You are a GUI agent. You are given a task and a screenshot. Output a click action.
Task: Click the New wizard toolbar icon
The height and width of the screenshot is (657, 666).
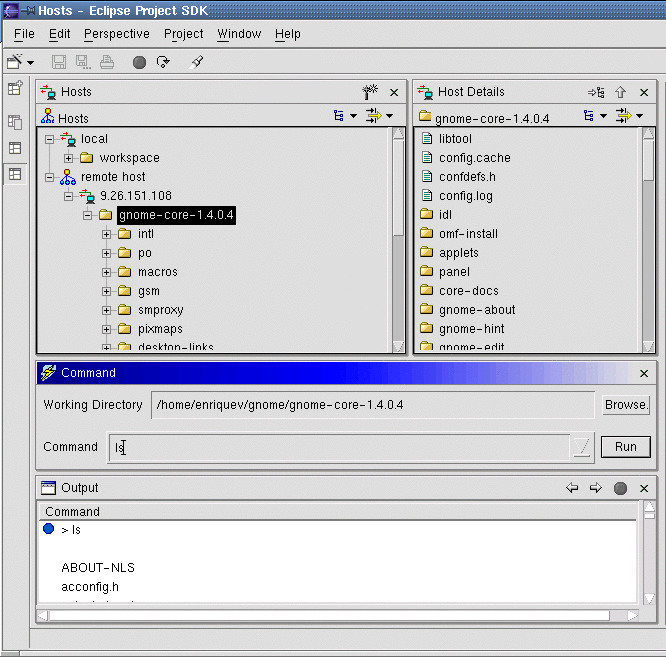[x=15, y=62]
